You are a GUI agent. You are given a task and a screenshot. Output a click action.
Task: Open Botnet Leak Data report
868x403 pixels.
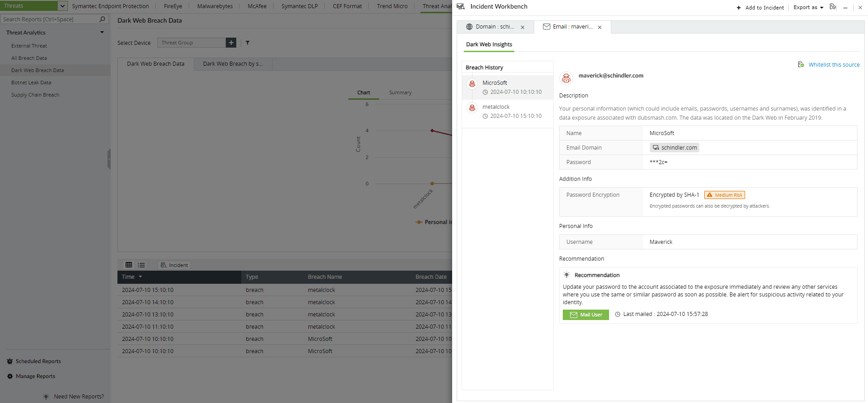click(31, 83)
